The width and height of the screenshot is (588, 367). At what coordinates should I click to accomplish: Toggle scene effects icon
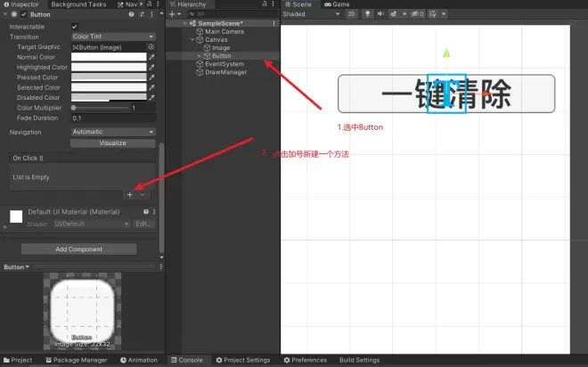coord(394,14)
